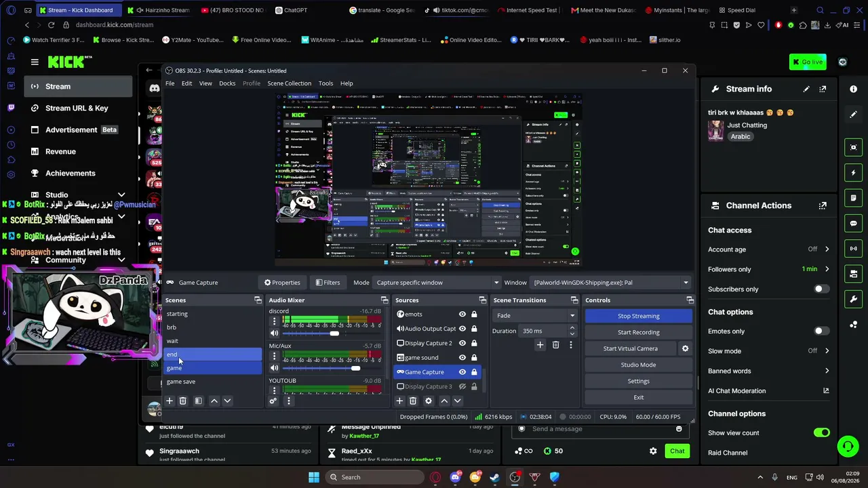Image resolution: width=868 pixels, height=488 pixels.
Task: Open Kick chat settings gear icon
Action: [x=653, y=451]
